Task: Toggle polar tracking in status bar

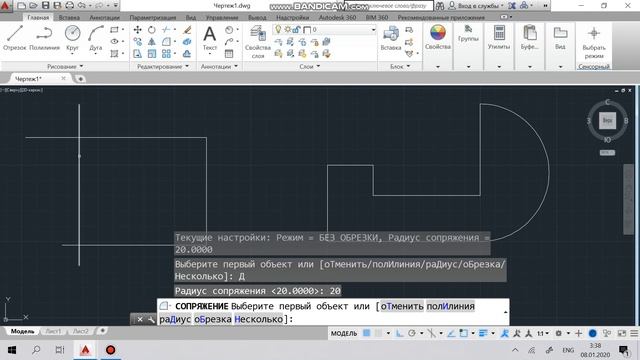Action: pyautogui.click(x=412, y=333)
